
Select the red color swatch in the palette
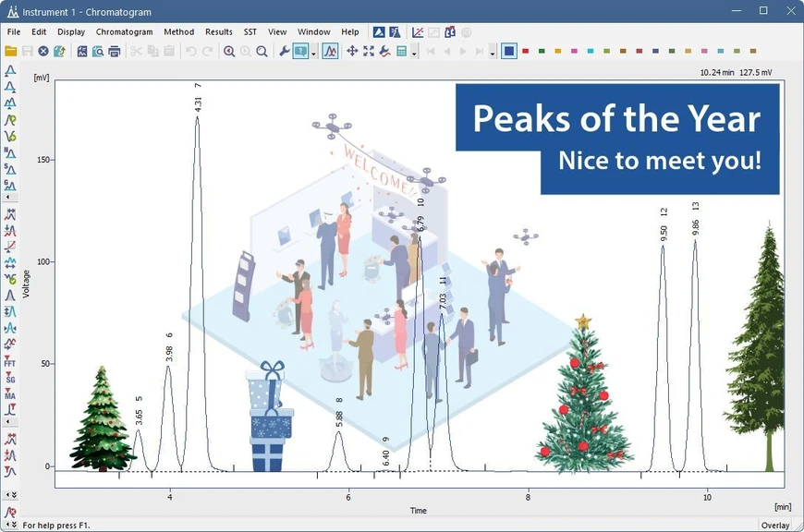pos(524,53)
